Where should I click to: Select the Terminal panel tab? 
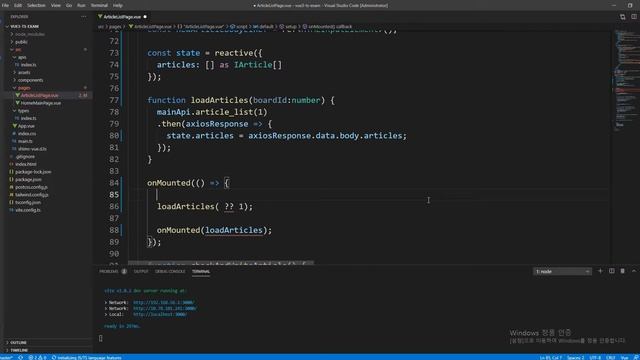201,271
